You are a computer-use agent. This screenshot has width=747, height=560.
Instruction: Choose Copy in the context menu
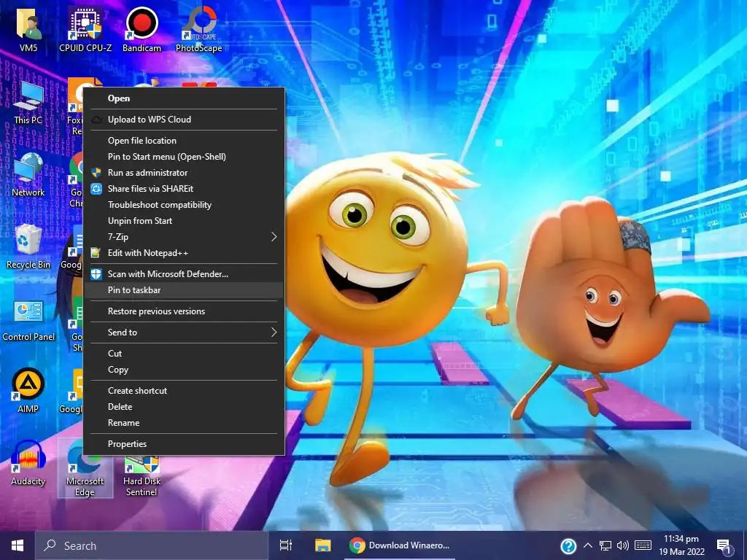[x=184, y=370]
